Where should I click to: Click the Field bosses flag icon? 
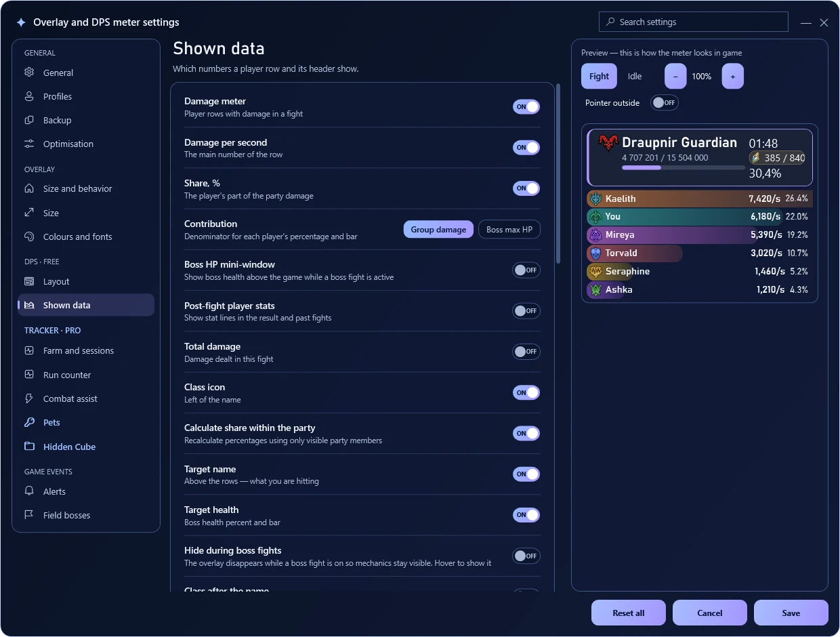coord(29,515)
